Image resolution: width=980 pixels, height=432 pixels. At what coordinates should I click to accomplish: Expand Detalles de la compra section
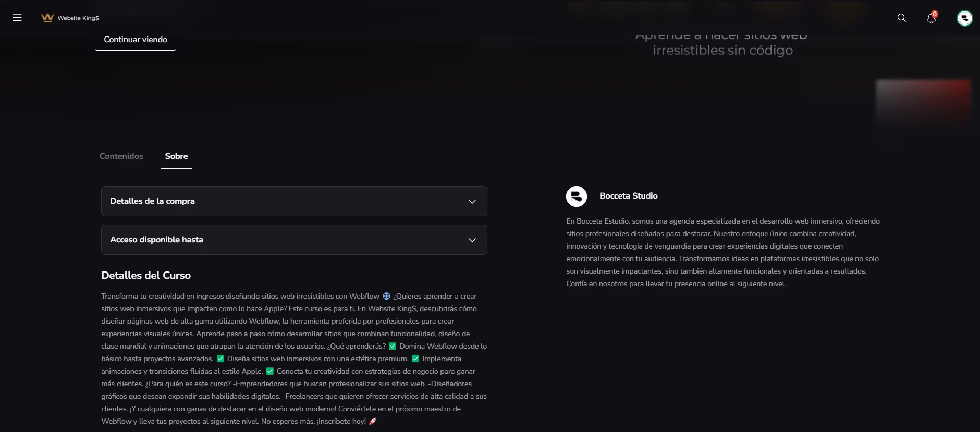[x=294, y=201]
